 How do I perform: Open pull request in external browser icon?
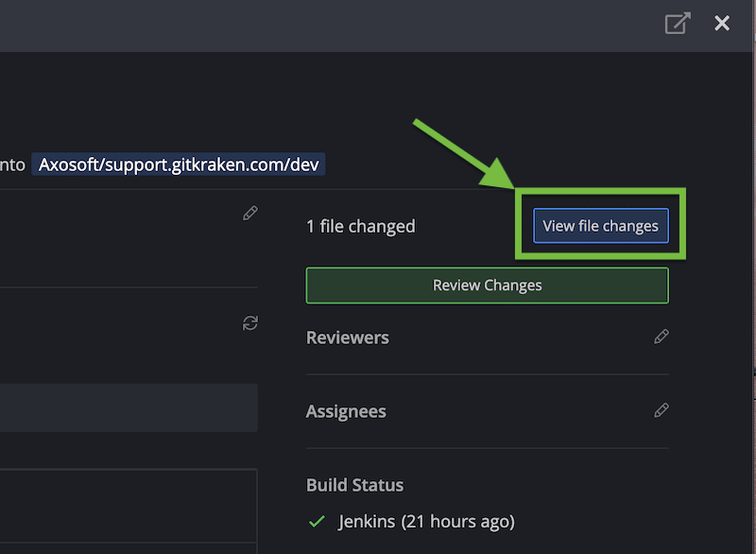677,24
